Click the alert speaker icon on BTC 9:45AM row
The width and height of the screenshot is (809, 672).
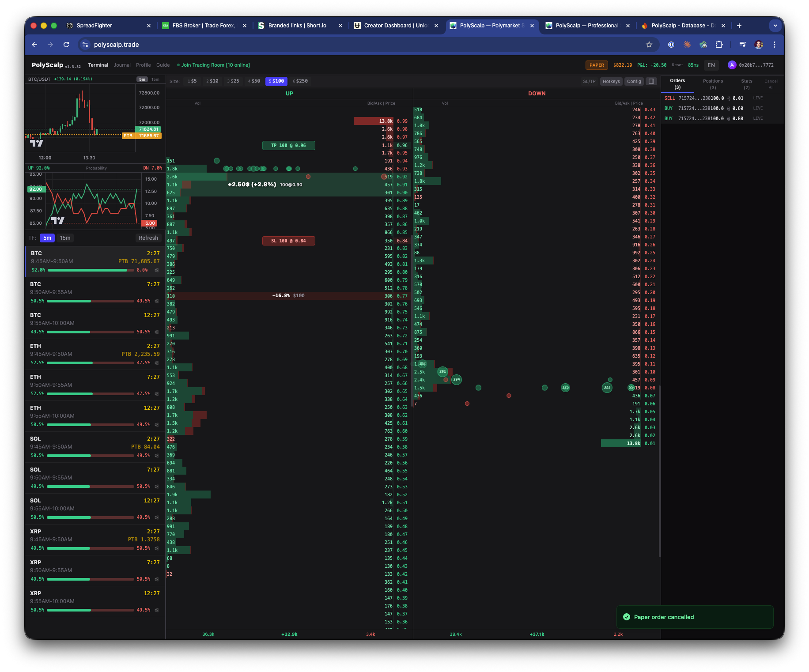pyautogui.click(x=157, y=270)
